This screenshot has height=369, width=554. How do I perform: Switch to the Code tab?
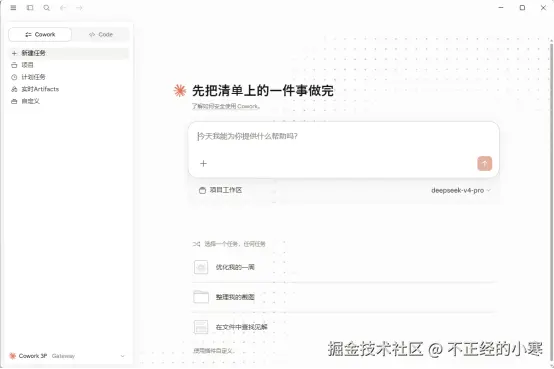point(101,35)
